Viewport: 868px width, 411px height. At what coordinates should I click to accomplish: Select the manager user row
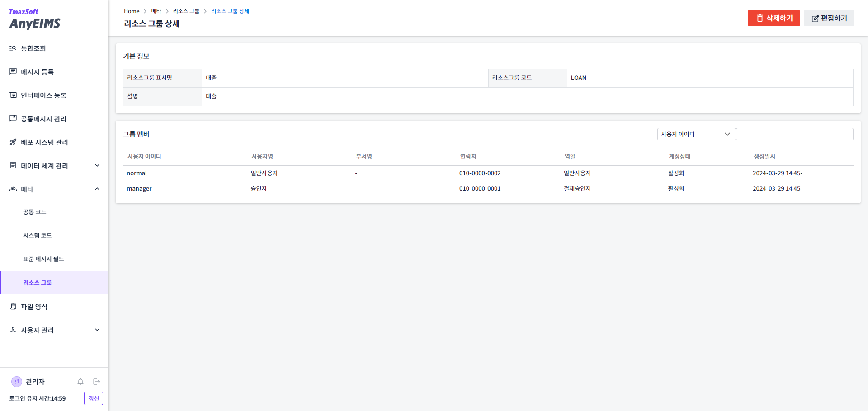point(488,189)
